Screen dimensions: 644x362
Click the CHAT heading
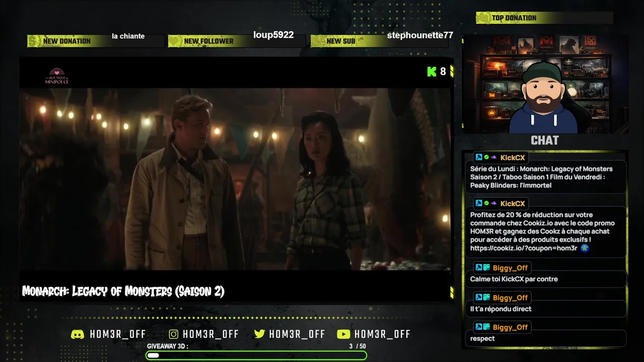coord(545,140)
